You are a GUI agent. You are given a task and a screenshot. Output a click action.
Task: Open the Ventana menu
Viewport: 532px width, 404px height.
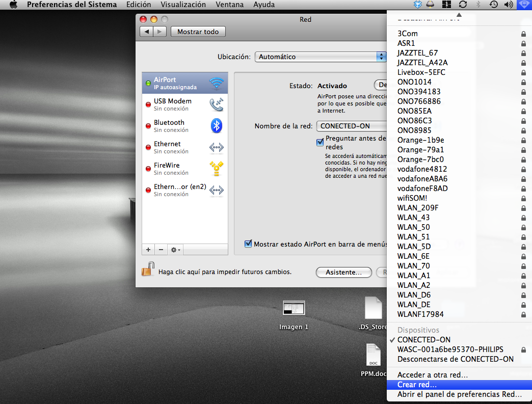(230, 5)
